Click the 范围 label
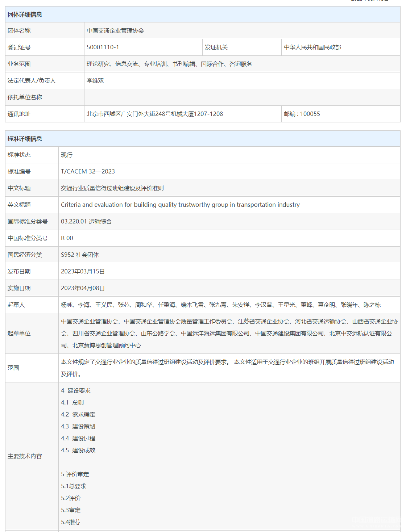Viewport: 406px width, 532px height. pyautogui.click(x=13, y=368)
